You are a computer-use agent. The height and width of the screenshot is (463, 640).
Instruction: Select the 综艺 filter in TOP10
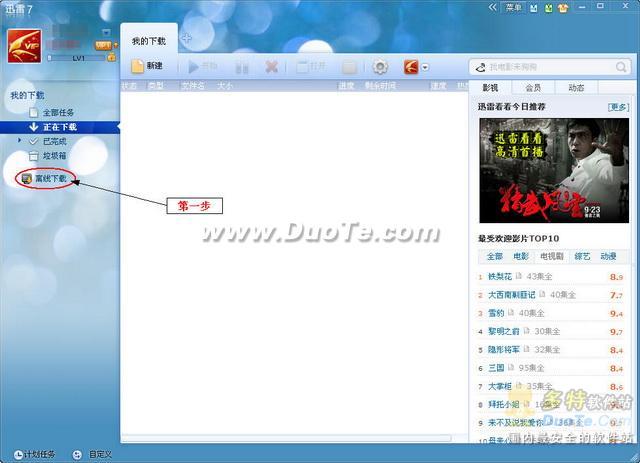tap(582, 256)
